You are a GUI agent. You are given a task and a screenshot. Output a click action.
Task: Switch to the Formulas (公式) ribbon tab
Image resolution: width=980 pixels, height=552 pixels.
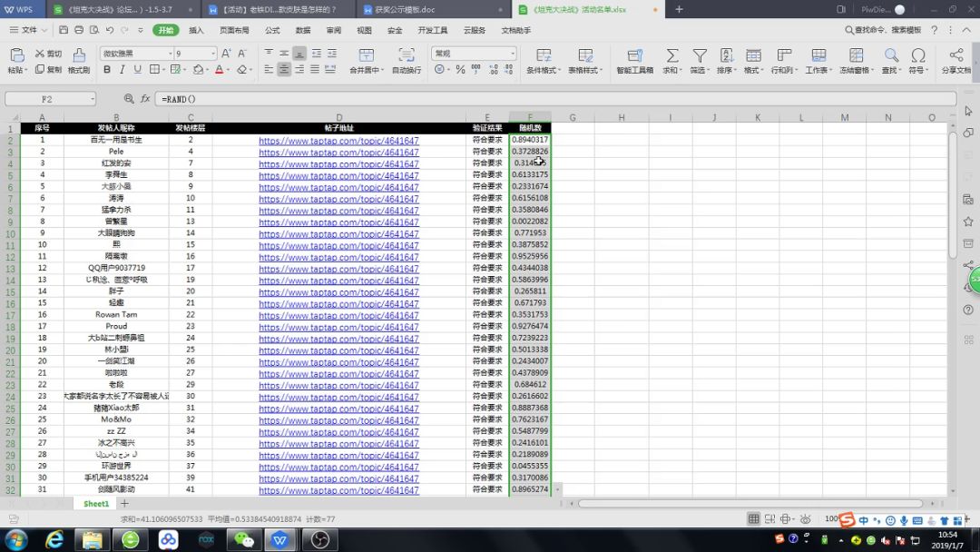[x=272, y=30]
